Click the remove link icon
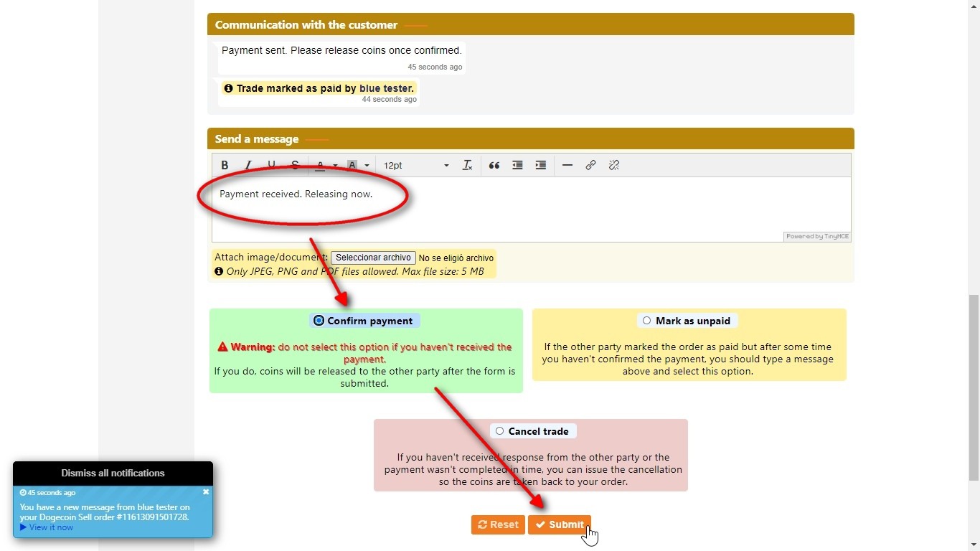Image resolution: width=980 pixels, height=551 pixels. [614, 165]
